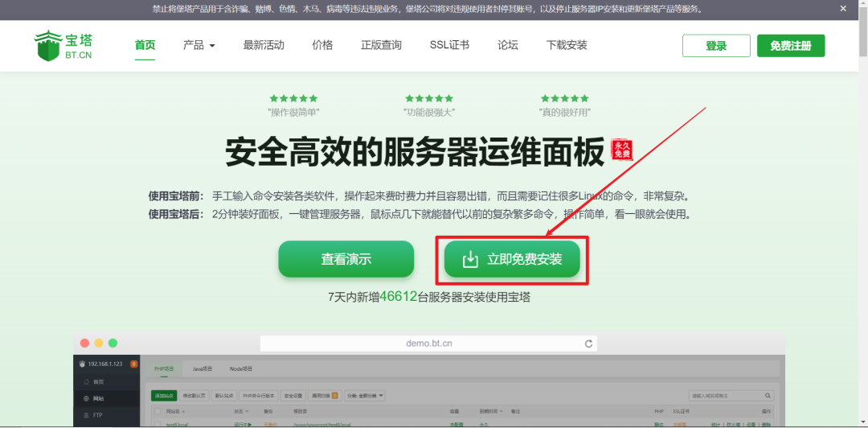Open the 网站 sidebar item in the demo
The image size is (868, 428).
point(106,398)
